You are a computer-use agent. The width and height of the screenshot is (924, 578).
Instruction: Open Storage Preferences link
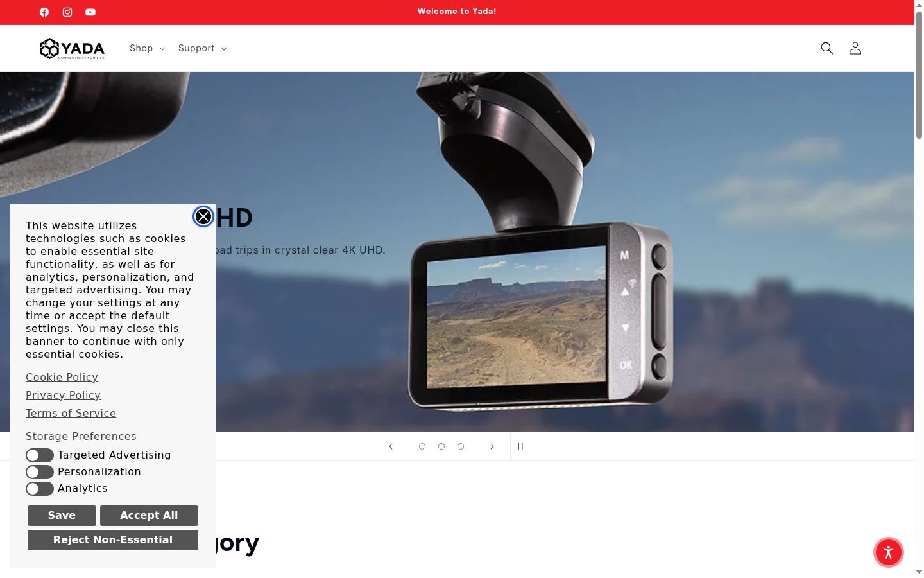[x=81, y=436]
